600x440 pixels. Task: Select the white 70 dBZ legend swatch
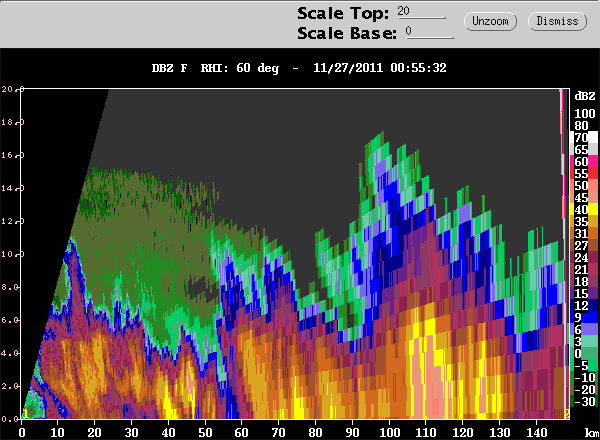(584, 137)
